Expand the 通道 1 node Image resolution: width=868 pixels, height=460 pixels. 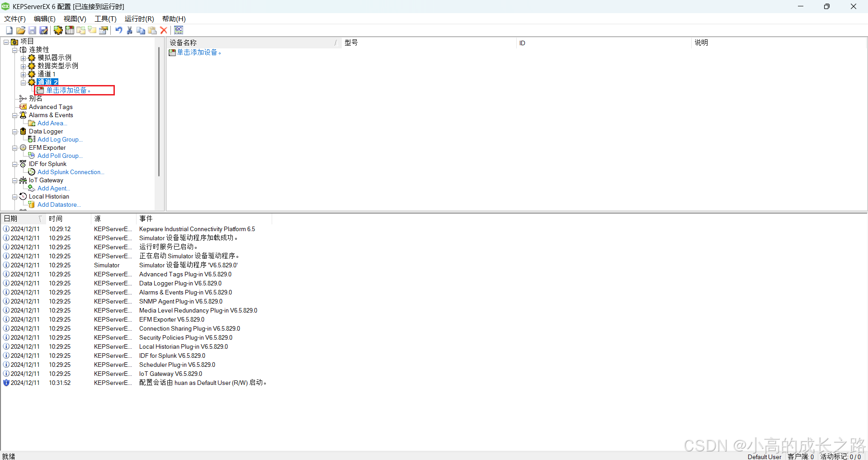(x=23, y=75)
